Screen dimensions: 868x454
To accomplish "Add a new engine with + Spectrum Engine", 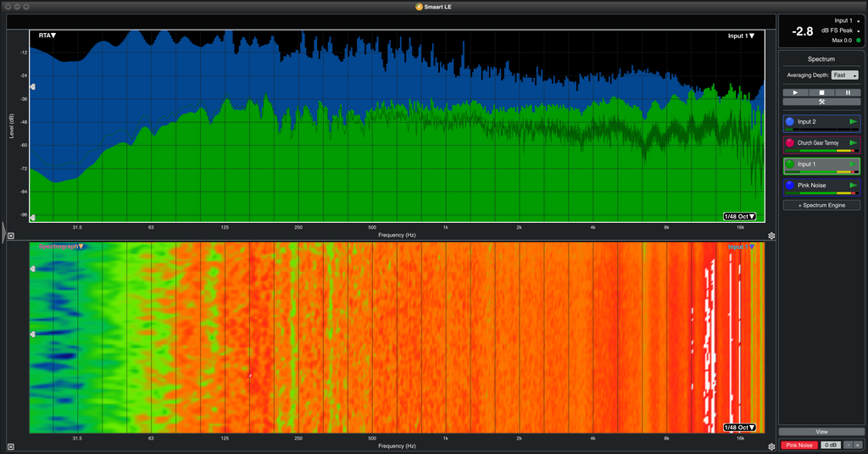I will click(821, 205).
